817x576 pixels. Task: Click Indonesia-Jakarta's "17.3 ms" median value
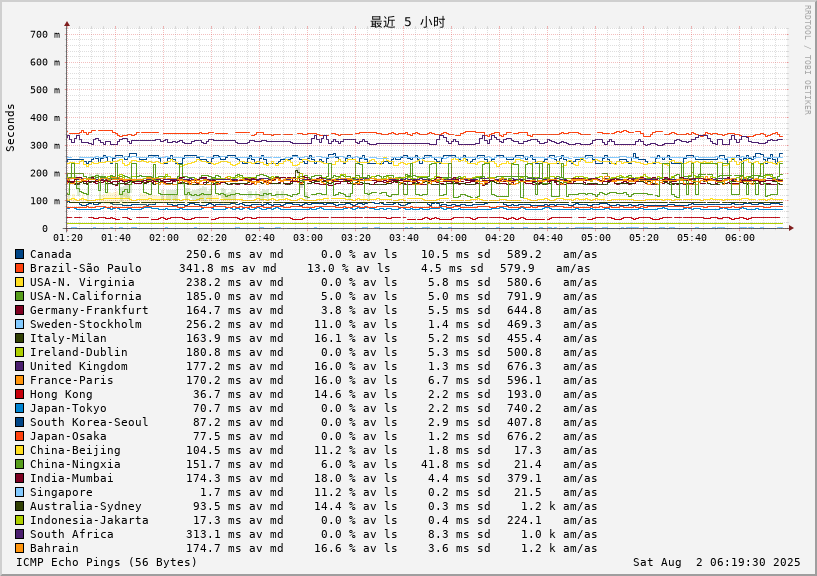217,520
